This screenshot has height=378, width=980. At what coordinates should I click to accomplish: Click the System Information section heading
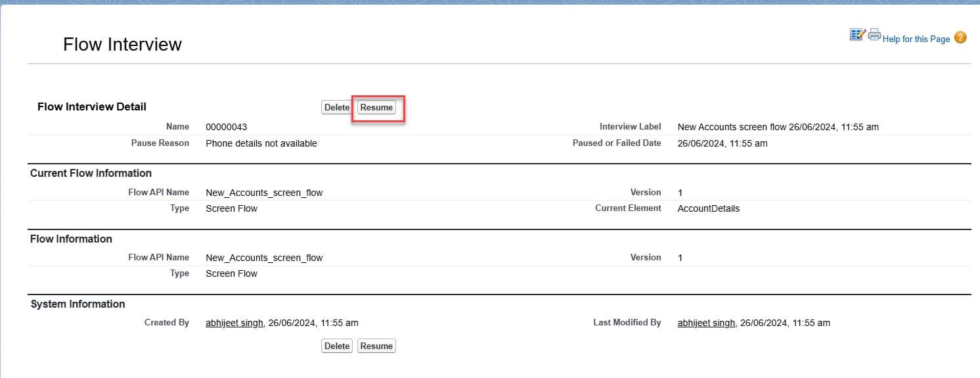pyautogui.click(x=78, y=304)
